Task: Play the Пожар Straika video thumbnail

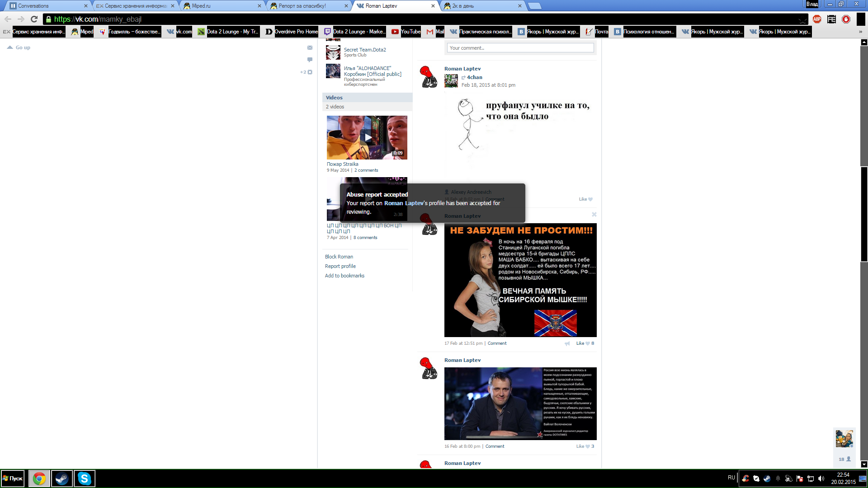Action: click(x=367, y=137)
